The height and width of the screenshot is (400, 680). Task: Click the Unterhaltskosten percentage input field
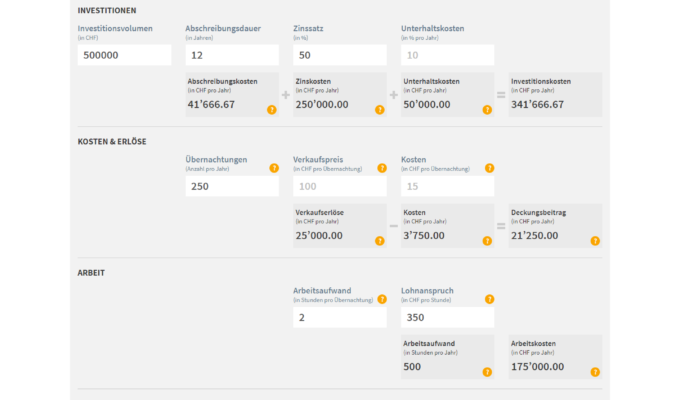pyautogui.click(x=448, y=55)
